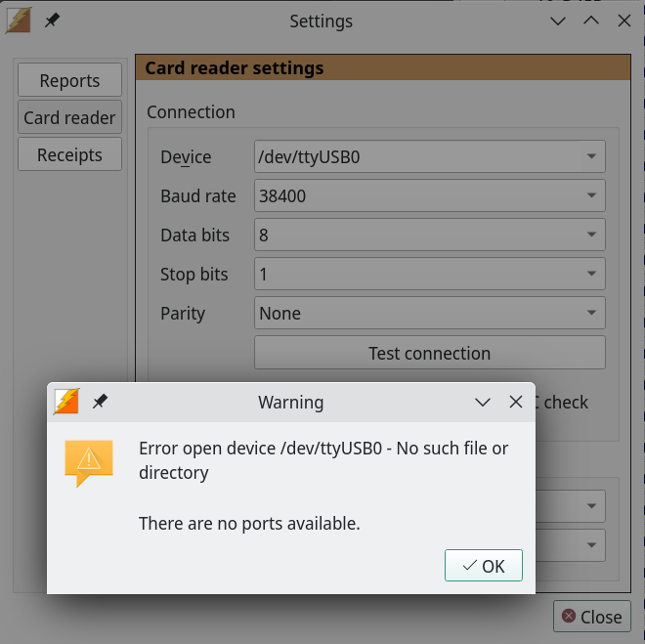
Task: Click the lightning app icon in the Settings title bar
Action: [19, 21]
